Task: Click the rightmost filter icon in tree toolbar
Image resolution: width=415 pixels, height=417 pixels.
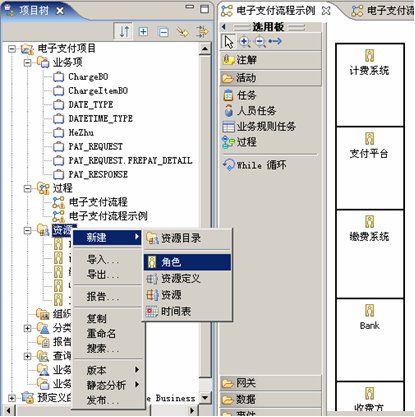Action: (x=202, y=32)
